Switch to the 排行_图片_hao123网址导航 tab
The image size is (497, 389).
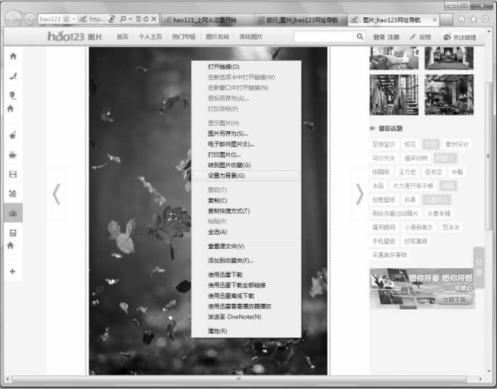(300, 20)
